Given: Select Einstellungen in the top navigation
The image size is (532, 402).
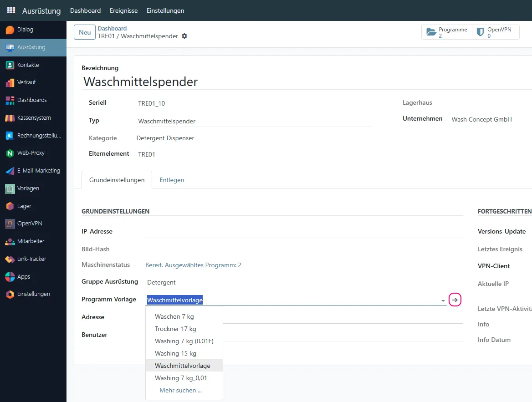Looking at the screenshot, I should pyautogui.click(x=165, y=10).
